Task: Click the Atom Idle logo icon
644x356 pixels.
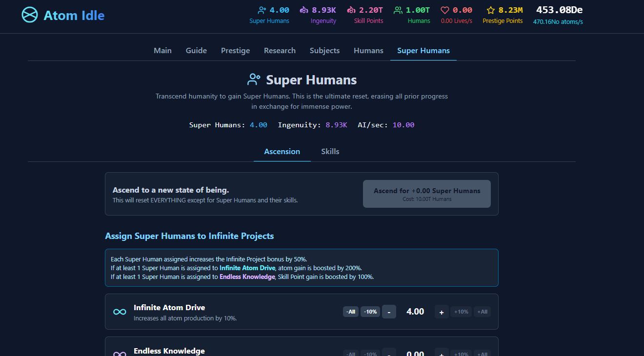Action: click(30, 15)
